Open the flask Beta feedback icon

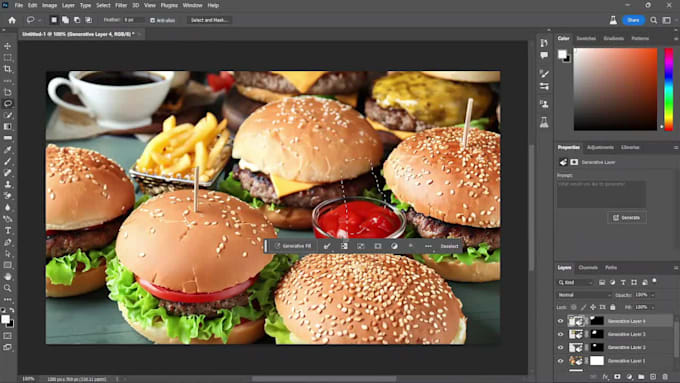(613, 20)
